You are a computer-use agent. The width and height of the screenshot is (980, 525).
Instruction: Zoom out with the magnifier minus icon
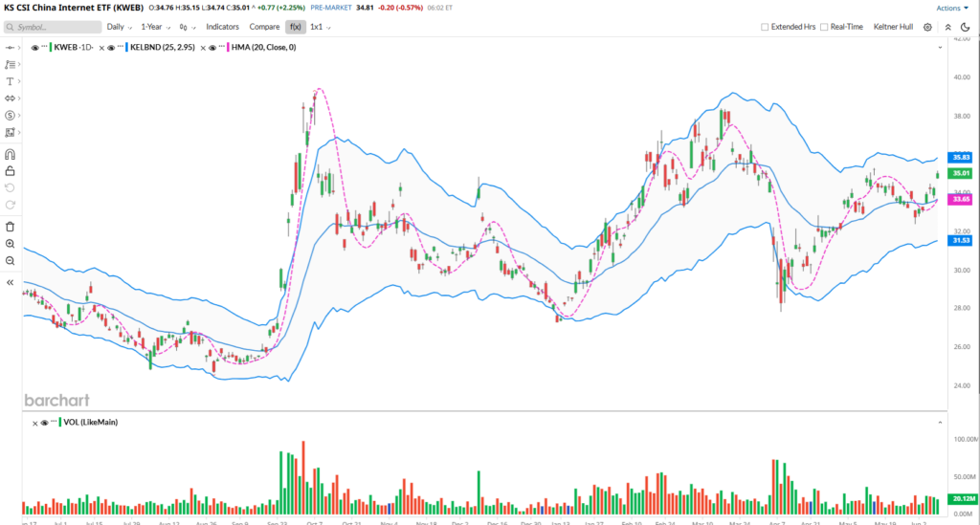click(x=11, y=261)
